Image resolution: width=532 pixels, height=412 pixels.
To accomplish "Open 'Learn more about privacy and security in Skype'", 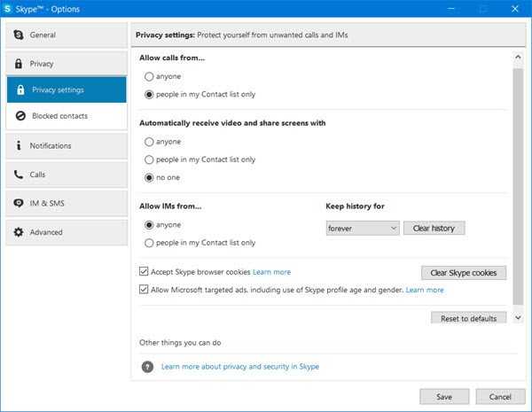I will pyautogui.click(x=240, y=367).
